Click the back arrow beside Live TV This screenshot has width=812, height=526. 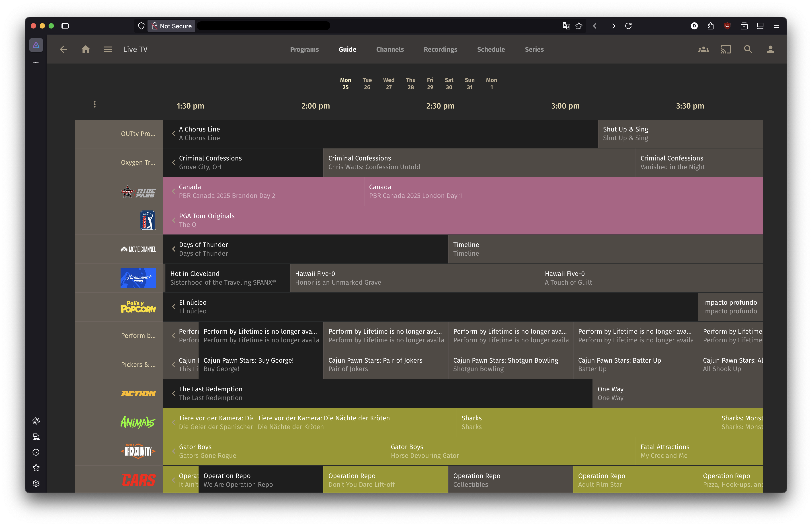64,49
